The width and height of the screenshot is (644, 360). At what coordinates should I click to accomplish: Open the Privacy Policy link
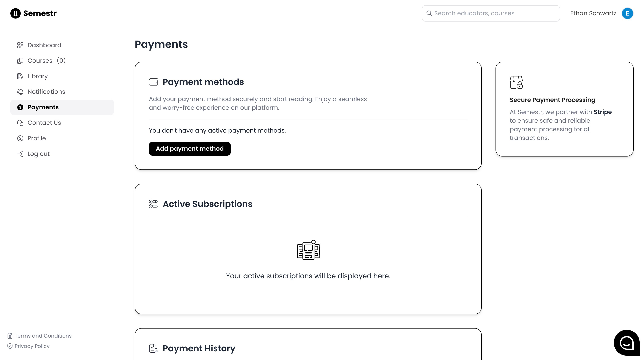pos(32,346)
